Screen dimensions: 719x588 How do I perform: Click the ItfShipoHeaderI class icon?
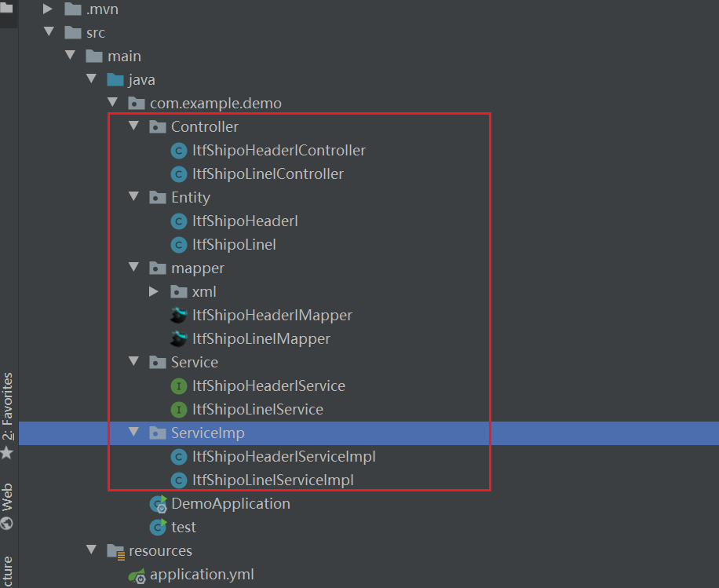tap(179, 221)
